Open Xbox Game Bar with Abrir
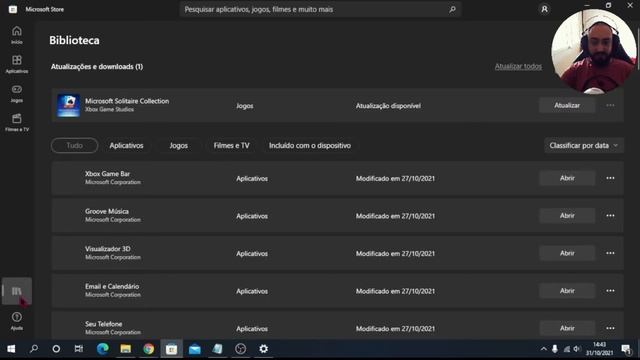640x360 pixels. pos(567,178)
